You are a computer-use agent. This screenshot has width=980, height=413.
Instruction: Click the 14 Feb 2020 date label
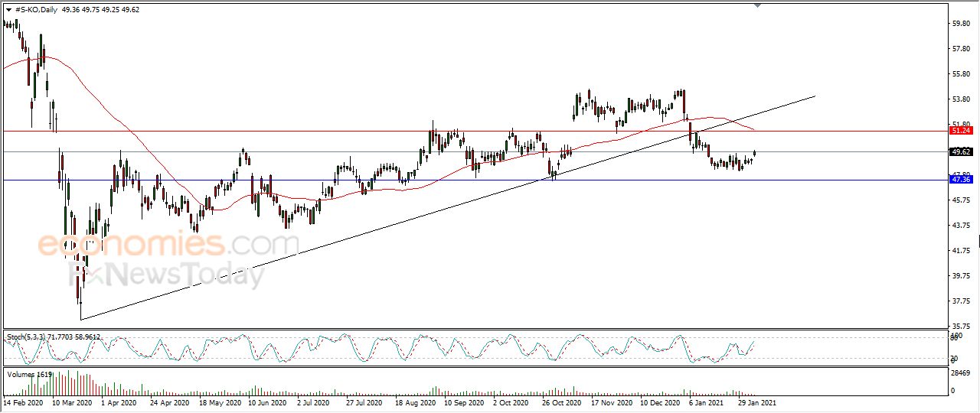click(23, 402)
